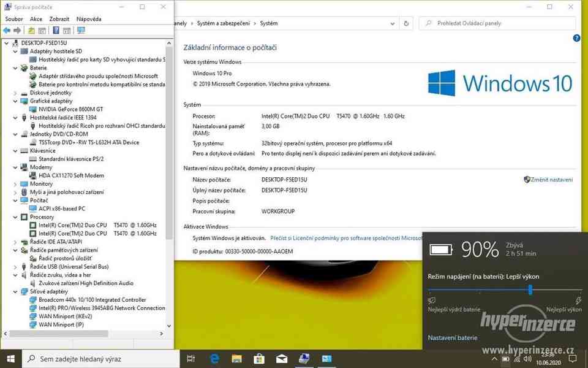Click the Back arrow in Správa počítače toolbar
The width and height of the screenshot is (588, 368).
(7, 31)
